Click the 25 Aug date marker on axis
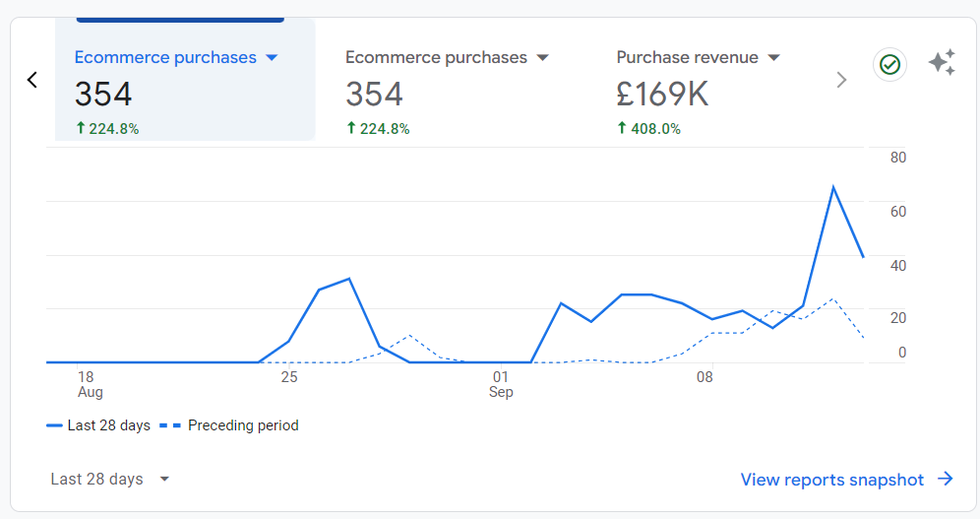The image size is (980, 519). coord(288,377)
